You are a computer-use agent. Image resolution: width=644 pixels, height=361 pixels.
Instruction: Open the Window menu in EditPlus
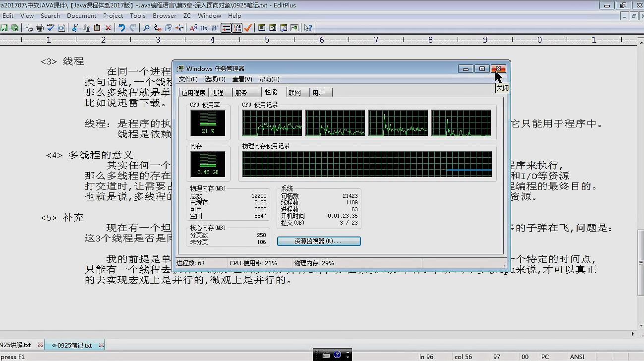coord(209,16)
